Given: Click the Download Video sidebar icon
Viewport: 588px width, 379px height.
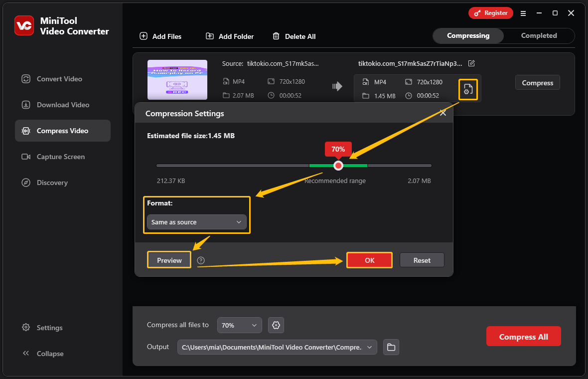Looking at the screenshot, I should (26, 105).
